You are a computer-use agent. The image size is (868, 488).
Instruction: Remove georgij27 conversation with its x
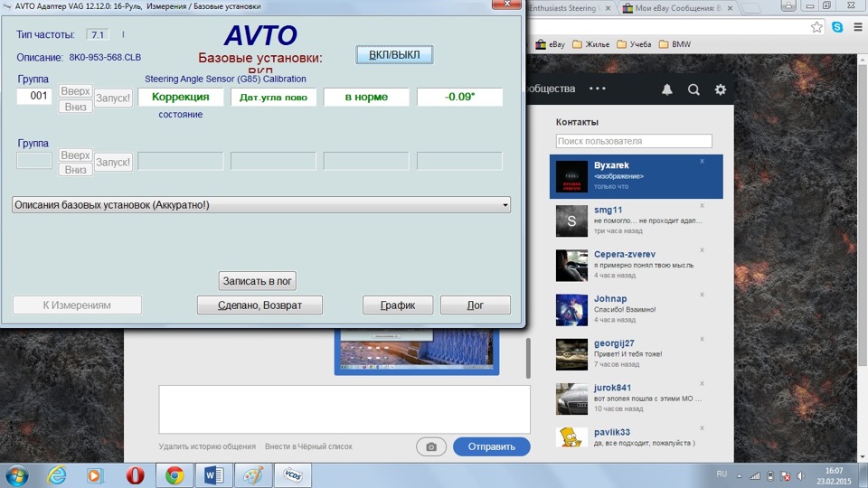[x=702, y=339]
